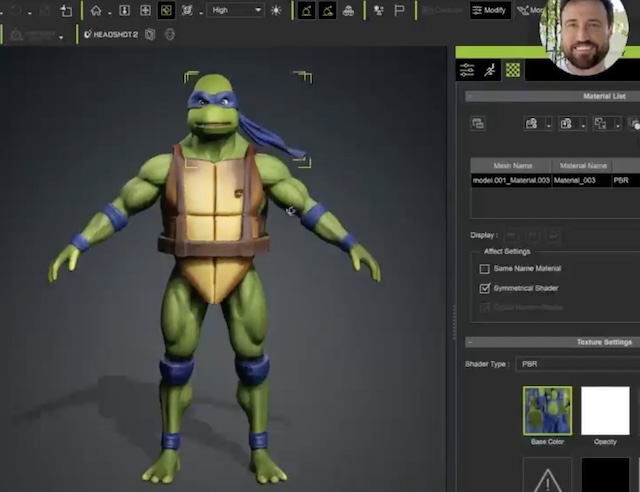Select the Base Color texture thumbnail
This screenshot has height=492, width=640.
click(x=547, y=411)
